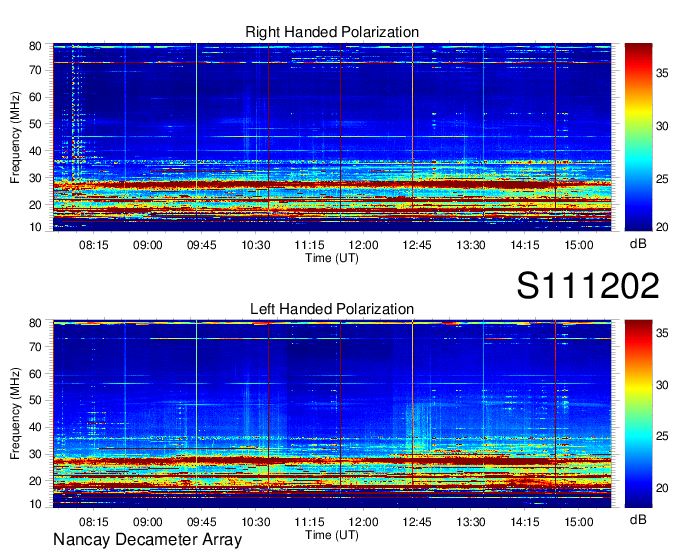Click 11:15 tick on left-handed plot
This screenshot has height=552, width=680.
point(309,521)
